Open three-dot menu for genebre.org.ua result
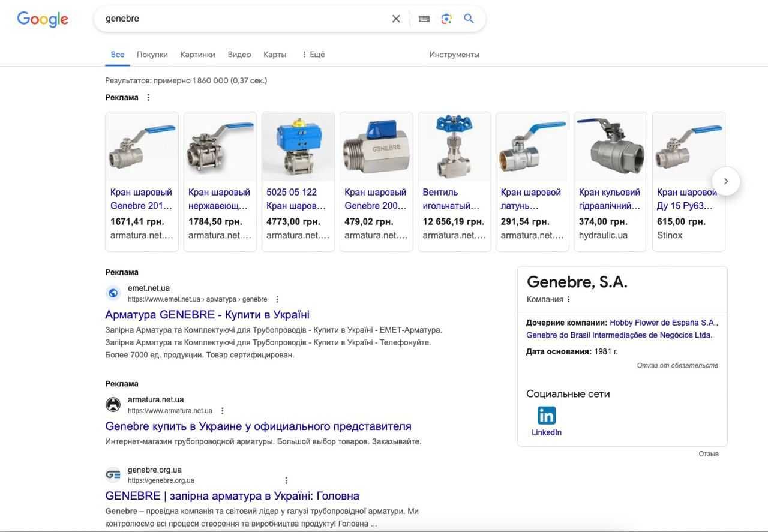 pyautogui.click(x=286, y=480)
